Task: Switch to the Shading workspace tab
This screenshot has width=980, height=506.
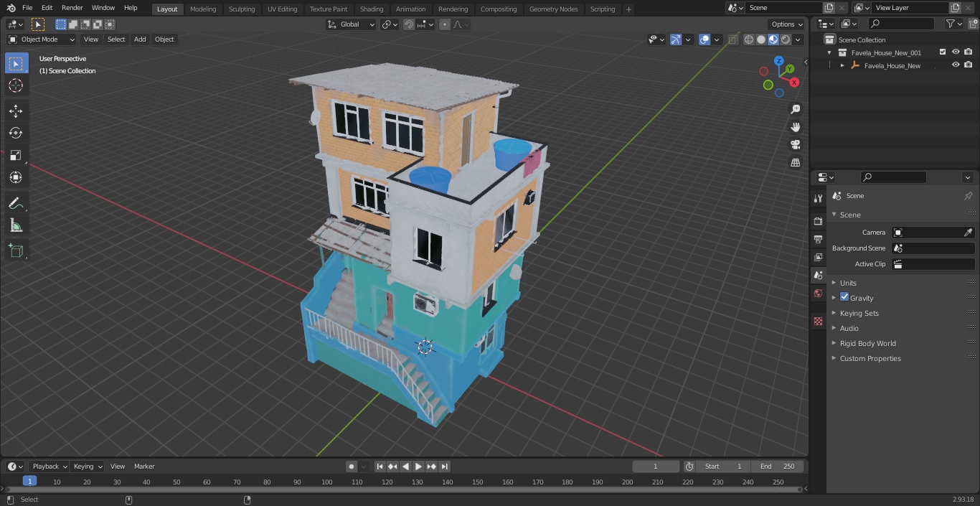Action: (372, 9)
